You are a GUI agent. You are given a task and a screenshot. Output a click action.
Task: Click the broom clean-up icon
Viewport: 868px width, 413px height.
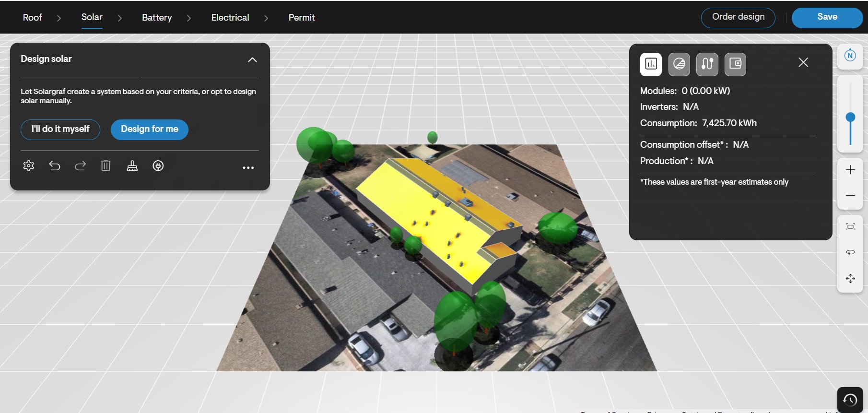[x=132, y=166]
